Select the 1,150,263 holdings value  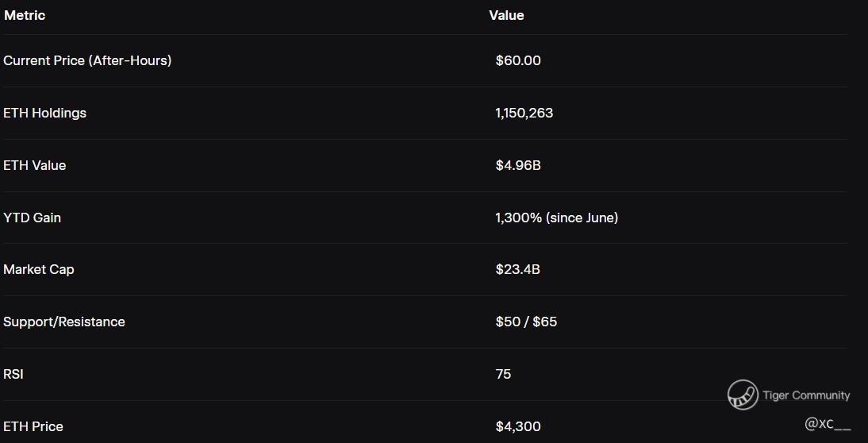point(524,113)
